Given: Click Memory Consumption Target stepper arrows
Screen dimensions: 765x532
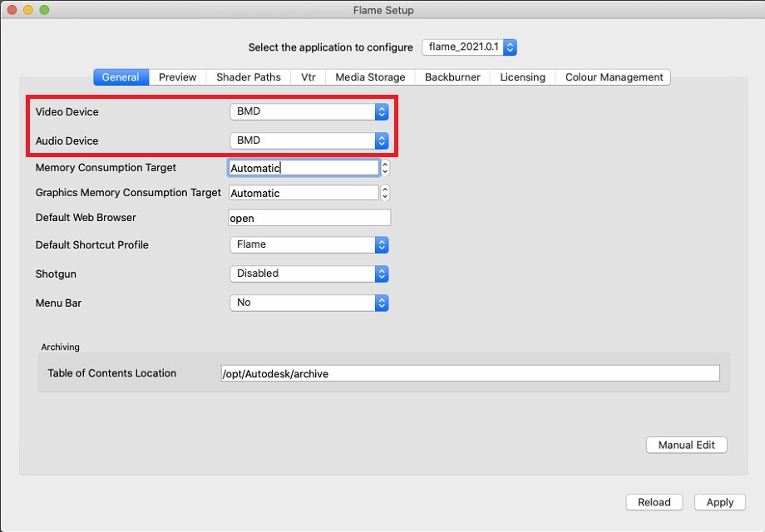Looking at the screenshot, I should pos(385,168).
